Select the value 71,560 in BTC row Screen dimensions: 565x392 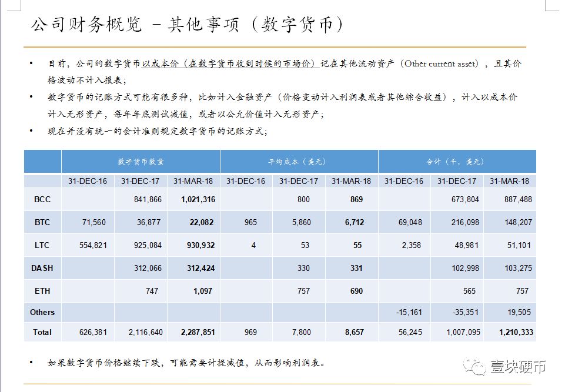click(94, 223)
